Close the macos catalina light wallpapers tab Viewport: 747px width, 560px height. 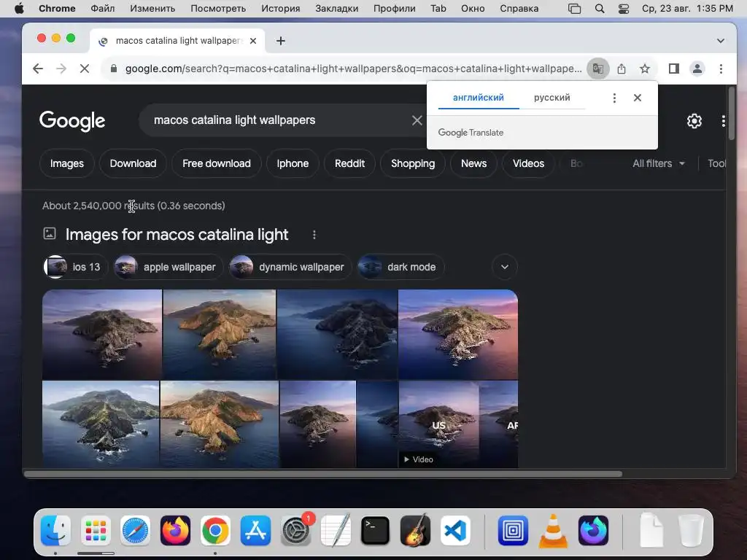click(x=253, y=41)
